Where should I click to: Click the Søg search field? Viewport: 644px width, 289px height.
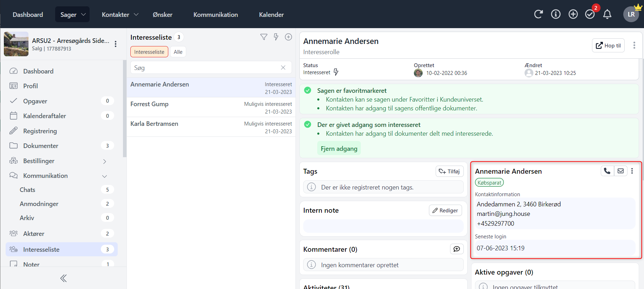pos(206,68)
